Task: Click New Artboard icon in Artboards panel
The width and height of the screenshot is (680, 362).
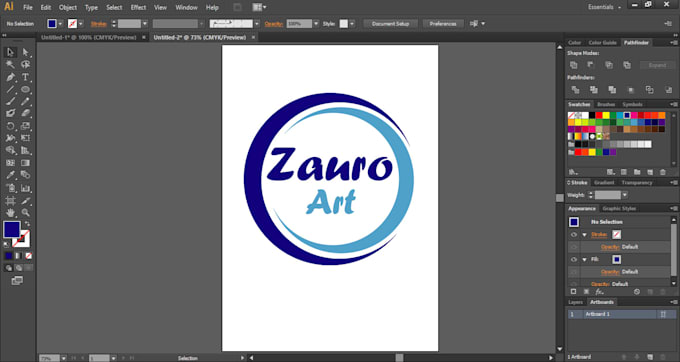Action: (x=650, y=357)
